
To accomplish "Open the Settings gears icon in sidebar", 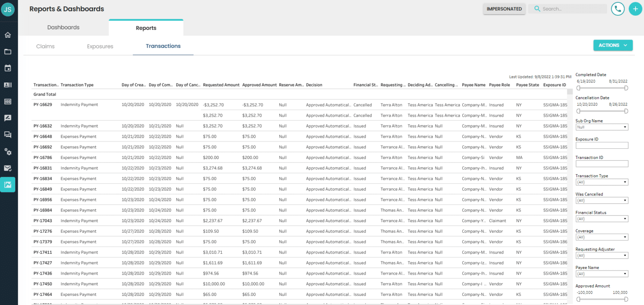I will coord(8,152).
